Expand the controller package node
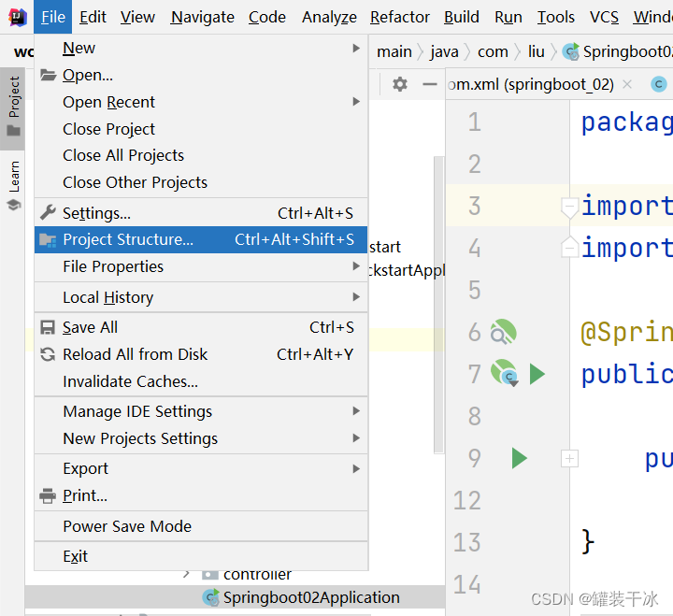 coord(186,574)
